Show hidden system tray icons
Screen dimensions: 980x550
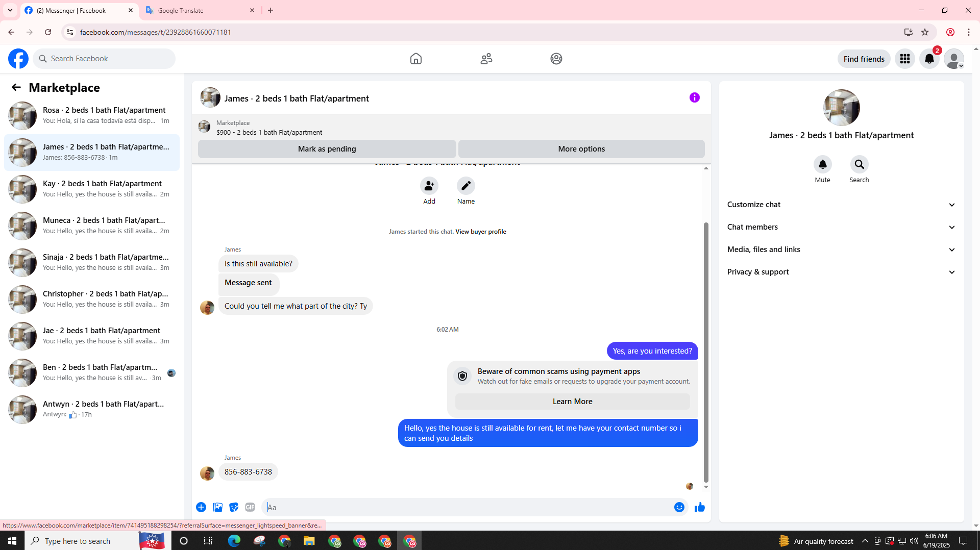coord(865,541)
